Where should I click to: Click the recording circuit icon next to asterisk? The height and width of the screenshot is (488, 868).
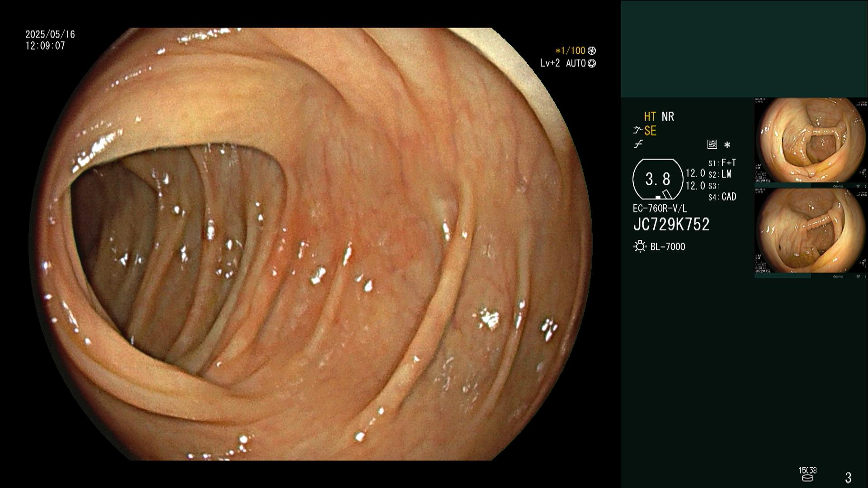click(712, 145)
